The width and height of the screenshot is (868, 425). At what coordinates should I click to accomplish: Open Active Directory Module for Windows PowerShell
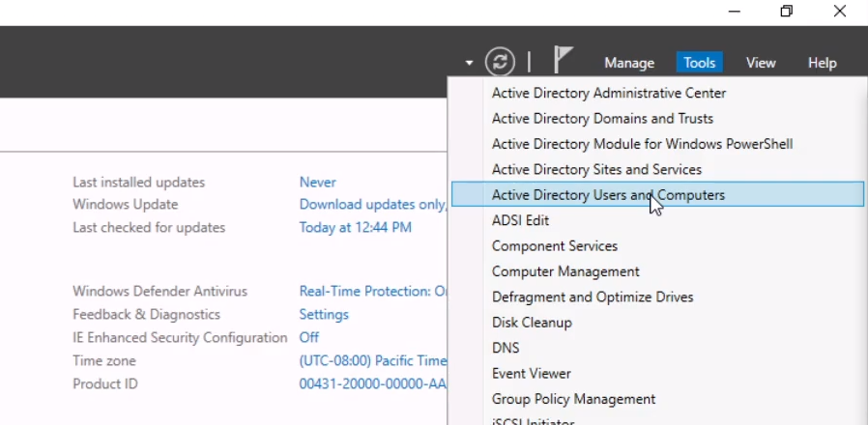click(642, 144)
